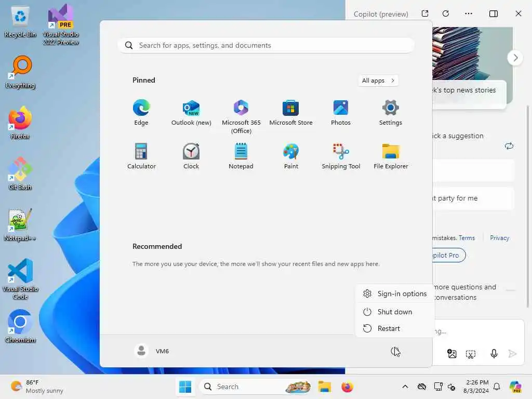Open File Explorer from taskbar
532x399 pixels.
tap(325, 387)
